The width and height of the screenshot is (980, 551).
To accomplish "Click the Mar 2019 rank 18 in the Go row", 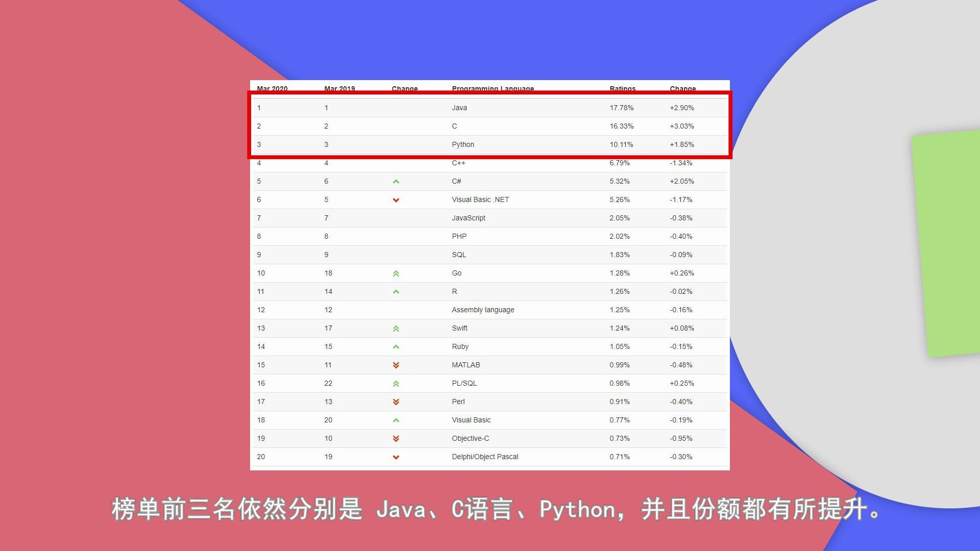I will click(328, 273).
